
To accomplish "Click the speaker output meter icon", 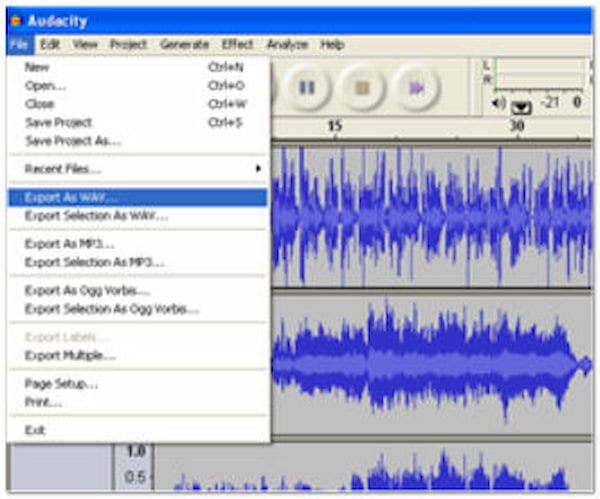I will 498,103.
